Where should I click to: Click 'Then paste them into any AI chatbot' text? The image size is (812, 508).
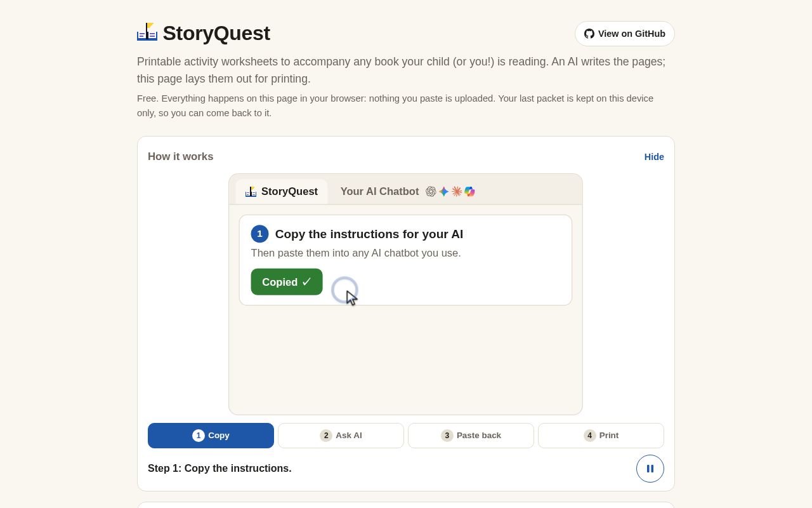pos(356,253)
